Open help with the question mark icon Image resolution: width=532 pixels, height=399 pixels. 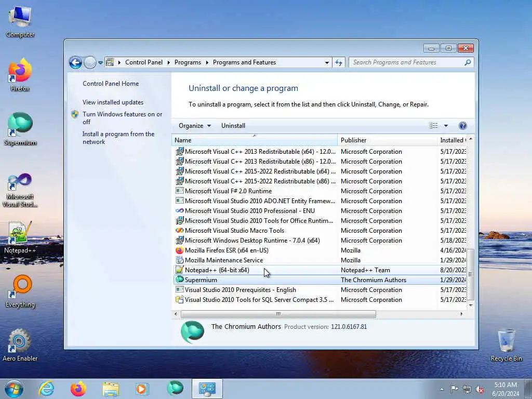click(x=462, y=126)
